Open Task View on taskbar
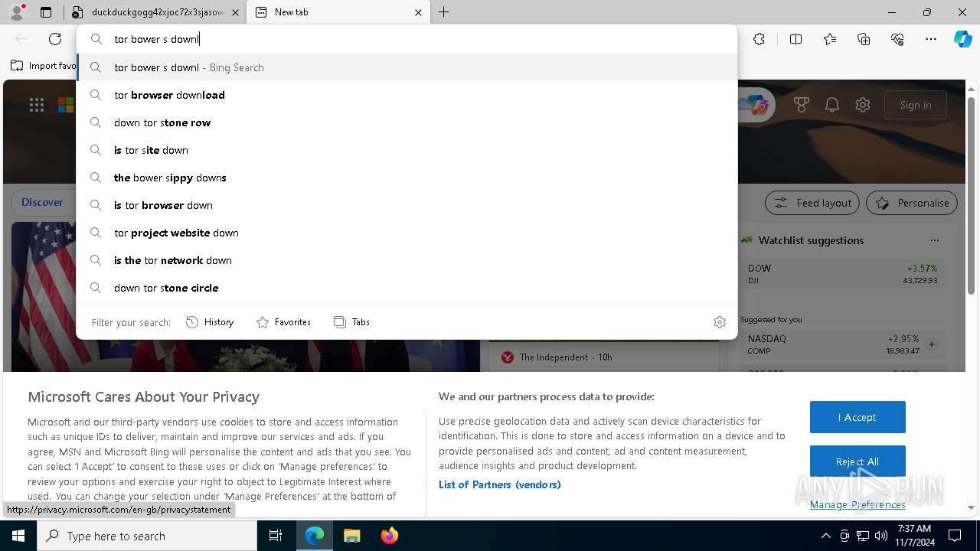This screenshot has width=980, height=551. point(276,536)
